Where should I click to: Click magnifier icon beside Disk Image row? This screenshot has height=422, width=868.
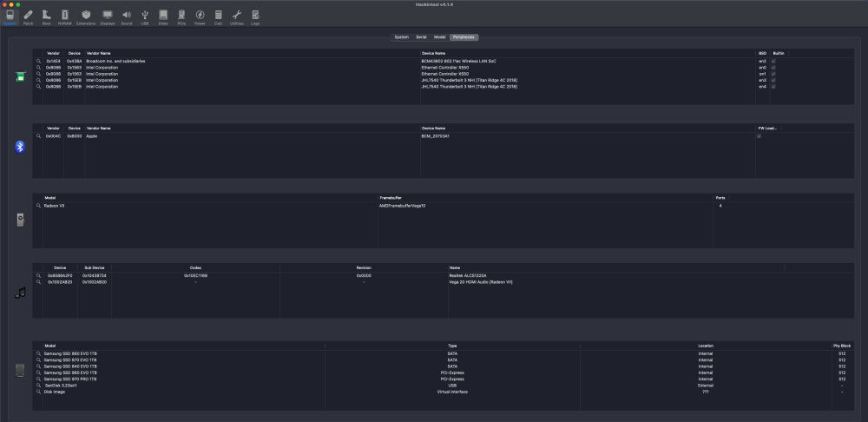39,392
